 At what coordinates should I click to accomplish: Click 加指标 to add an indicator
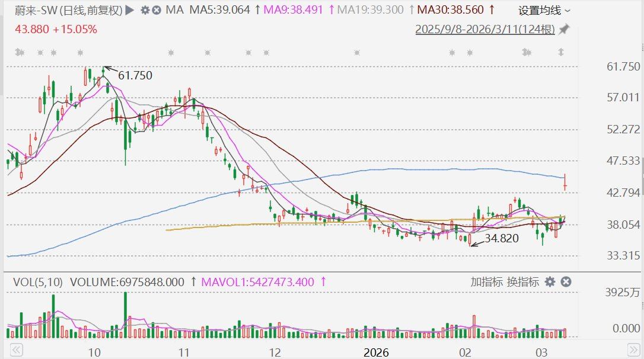tap(487, 282)
